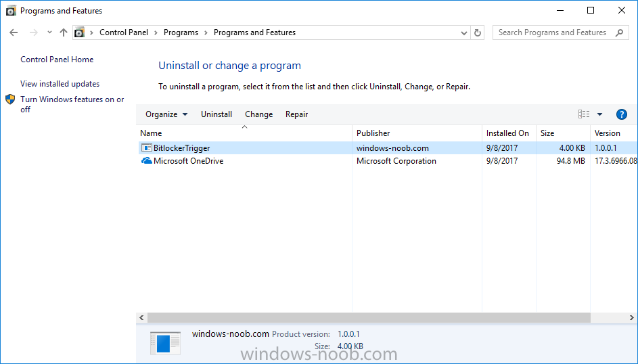The width and height of the screenshot is (638, 364).
Task: Maximize the Programs and Features window
Action: [x=591, y=11]
